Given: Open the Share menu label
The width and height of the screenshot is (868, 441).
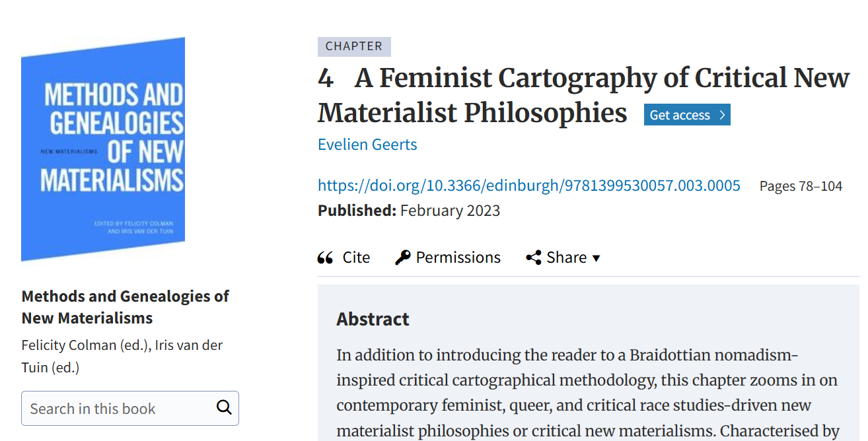Looking at the screenshot, I should coord(566,257).
